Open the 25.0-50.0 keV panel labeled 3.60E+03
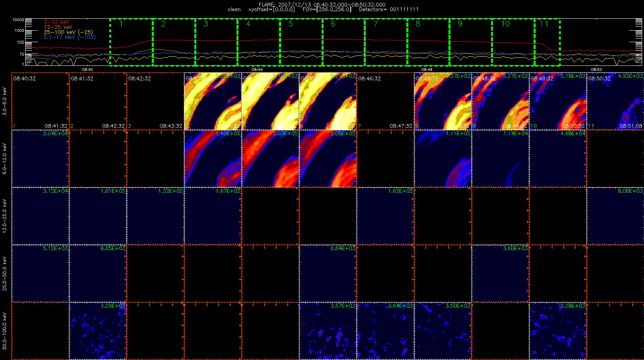The width and height of the screenshot is (644, 360). tap(500, 273)
